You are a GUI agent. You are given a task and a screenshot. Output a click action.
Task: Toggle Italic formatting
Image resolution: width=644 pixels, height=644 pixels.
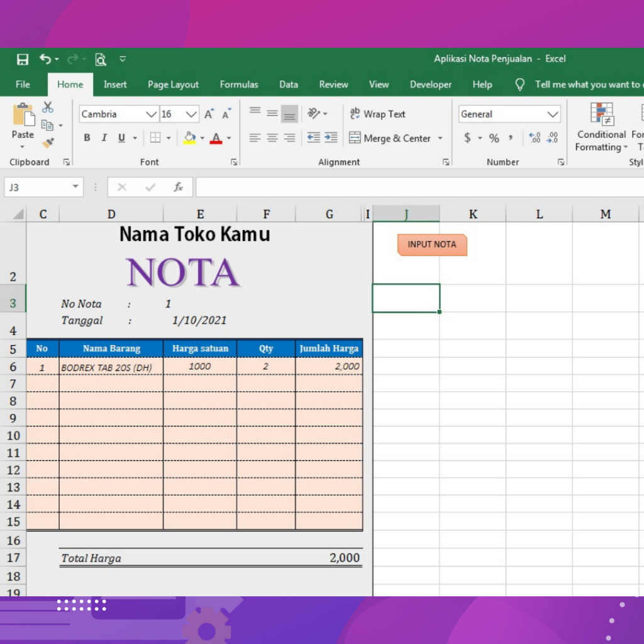104,138
